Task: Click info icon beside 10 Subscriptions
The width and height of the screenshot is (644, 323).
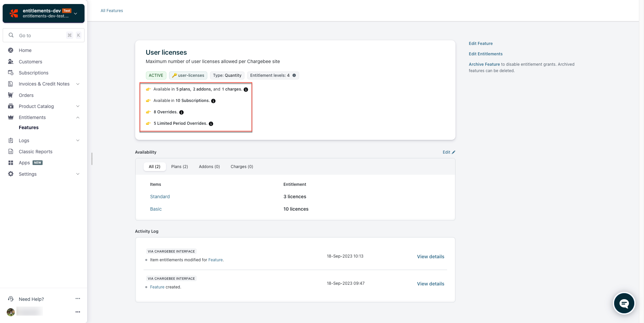Action: pyautogui.click(x=213, y=101)
